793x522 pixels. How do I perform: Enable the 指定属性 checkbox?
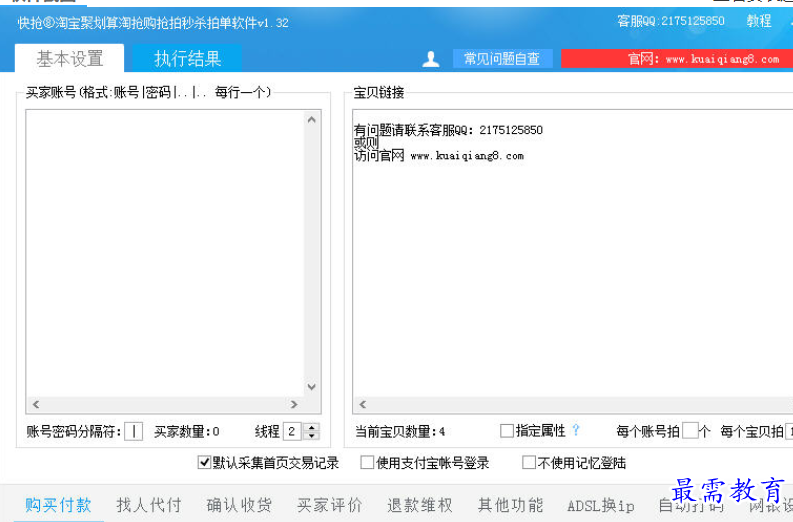tap(506, 431)
